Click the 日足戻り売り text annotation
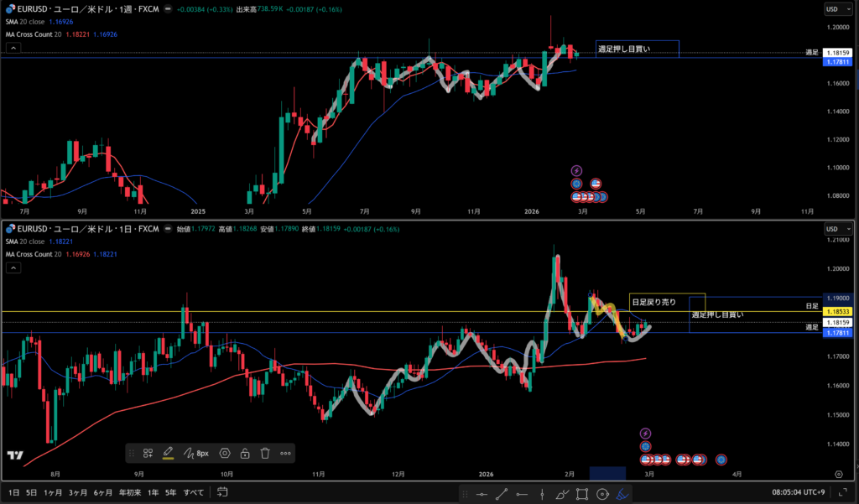This screenshot has width=859, height=504. (653, 301)
